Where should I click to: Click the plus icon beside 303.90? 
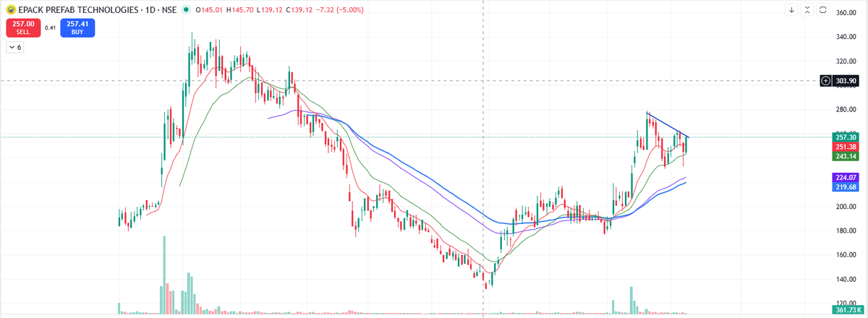(825, 80)
